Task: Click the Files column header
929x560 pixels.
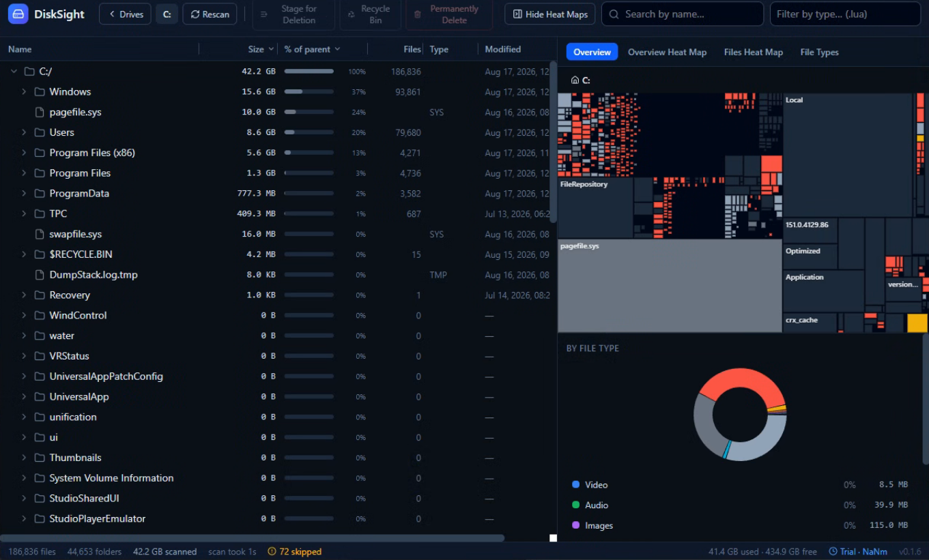Action: coord(412,49)
